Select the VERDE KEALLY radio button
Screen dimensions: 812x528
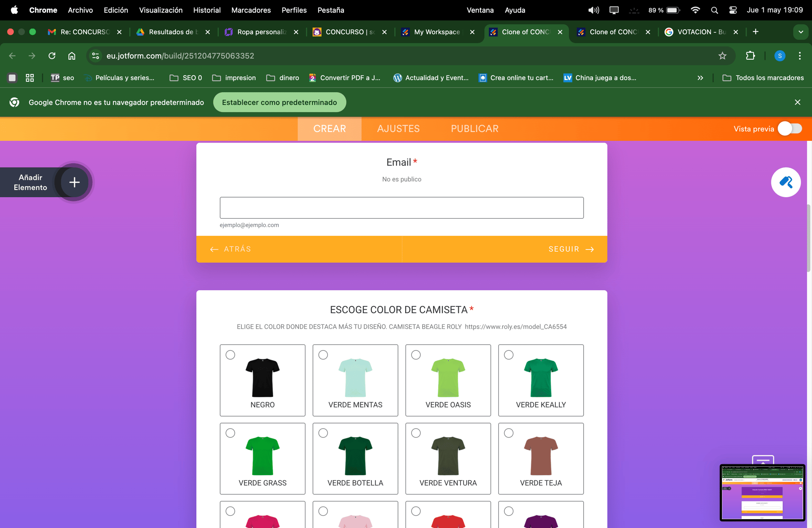[509, 355]
